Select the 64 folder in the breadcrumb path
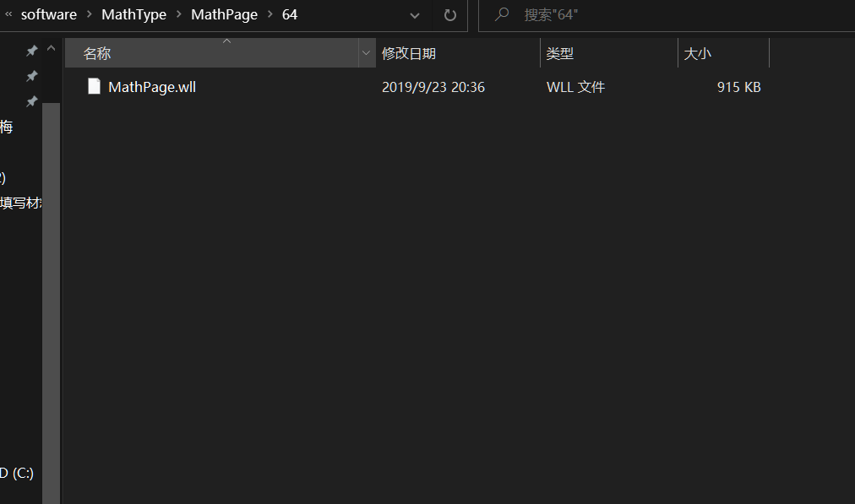Image resolution: width=855 pixels, height=504 pixels. pyautogui.click(x=290, y=14)
